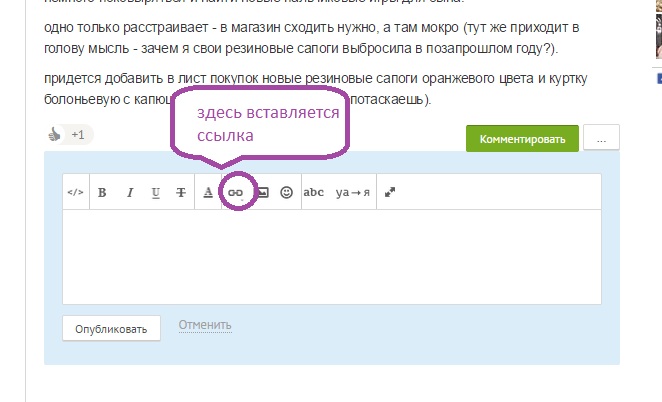Apply strikethrough formatting
This screenshot has width=662, height=402.
181,192
